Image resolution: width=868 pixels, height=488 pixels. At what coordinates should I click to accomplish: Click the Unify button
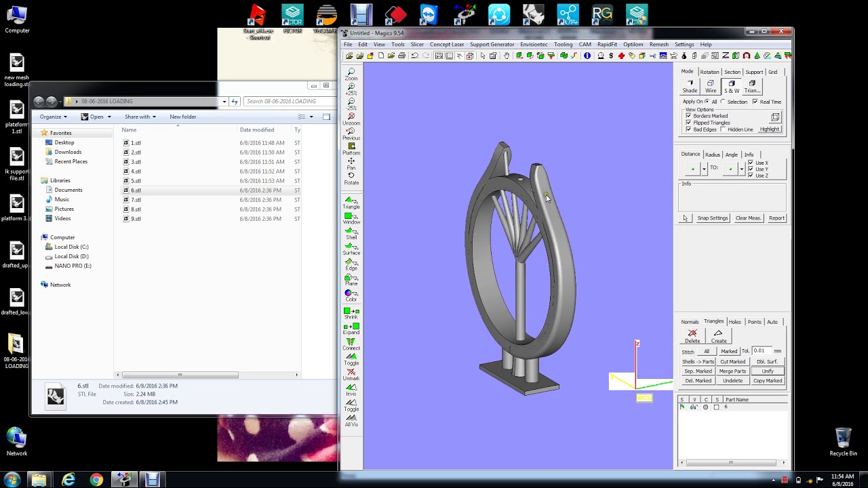pyautogui.click(x=768, y=371)
